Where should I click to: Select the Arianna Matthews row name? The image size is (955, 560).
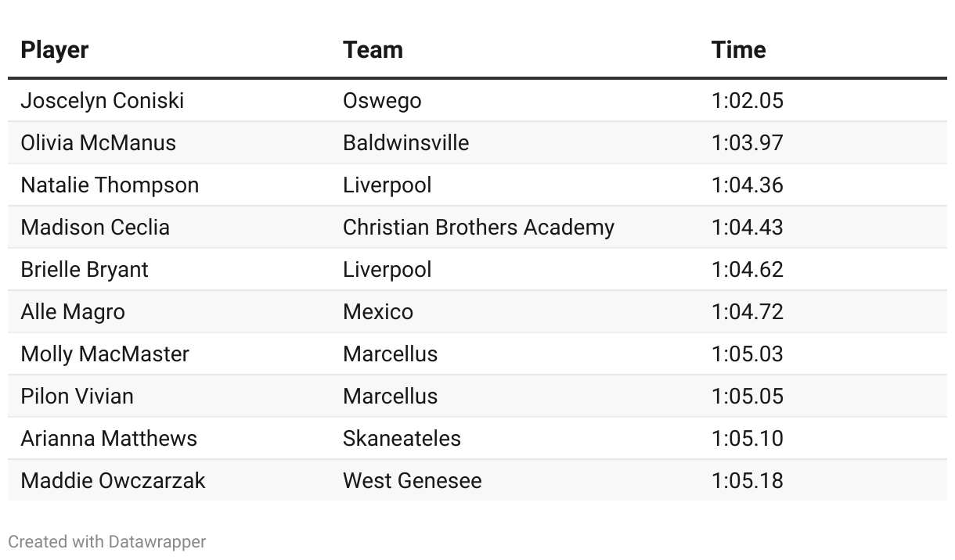109,439
